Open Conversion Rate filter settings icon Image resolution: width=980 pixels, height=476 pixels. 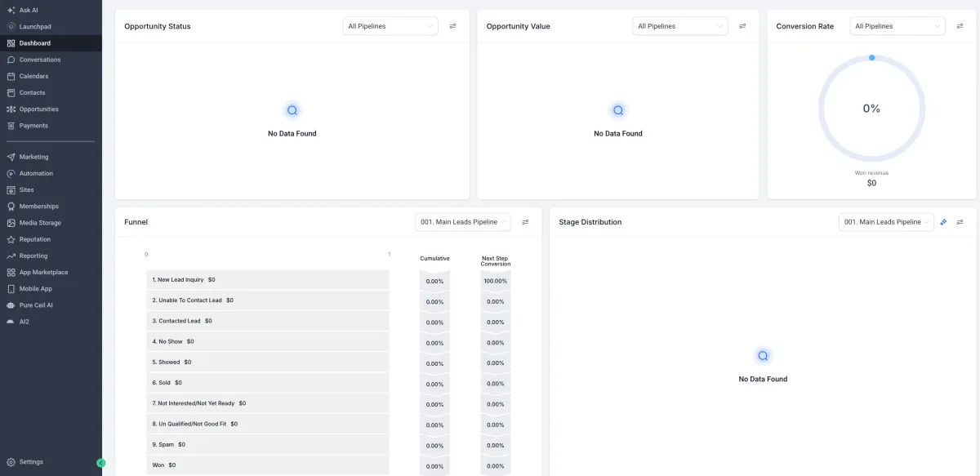[960, 26]
